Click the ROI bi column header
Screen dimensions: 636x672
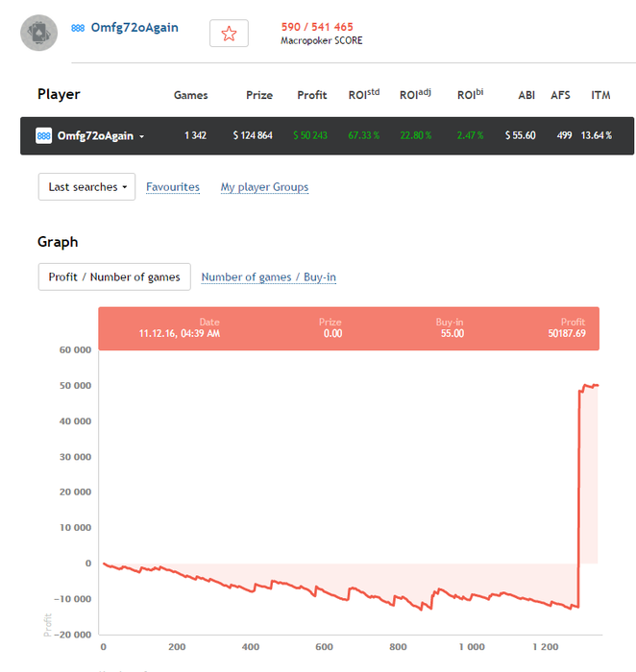[x=470, y=94]
